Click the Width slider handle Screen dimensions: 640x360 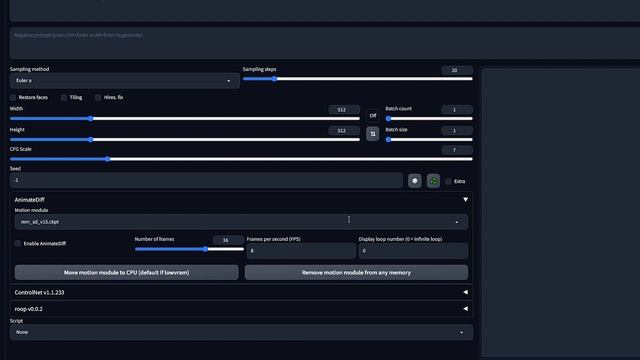point(91,118)
